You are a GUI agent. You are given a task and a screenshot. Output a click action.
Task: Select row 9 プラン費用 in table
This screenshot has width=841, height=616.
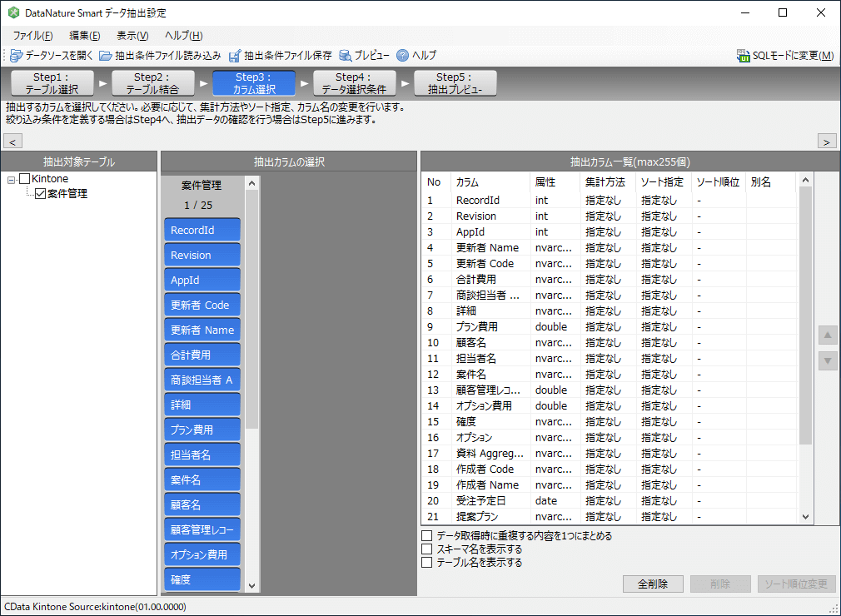pyautogui.click(x=610, y=327)
